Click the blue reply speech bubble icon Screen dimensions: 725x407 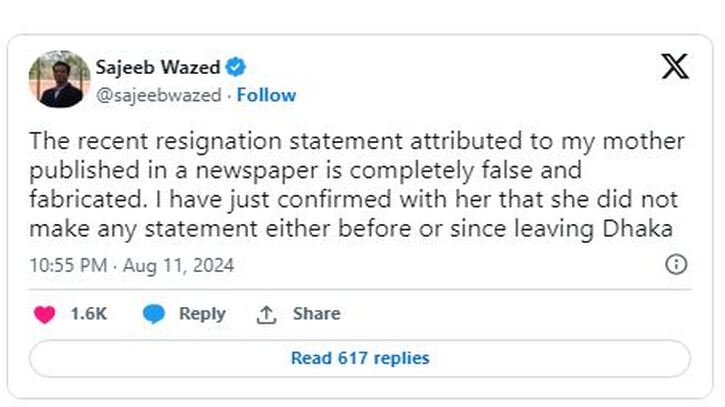click(x=154, y=314)
